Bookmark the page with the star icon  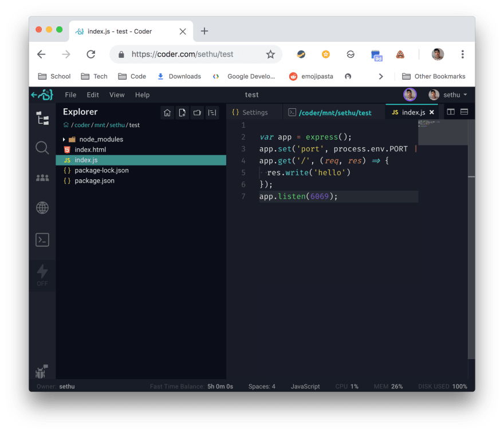269,54
